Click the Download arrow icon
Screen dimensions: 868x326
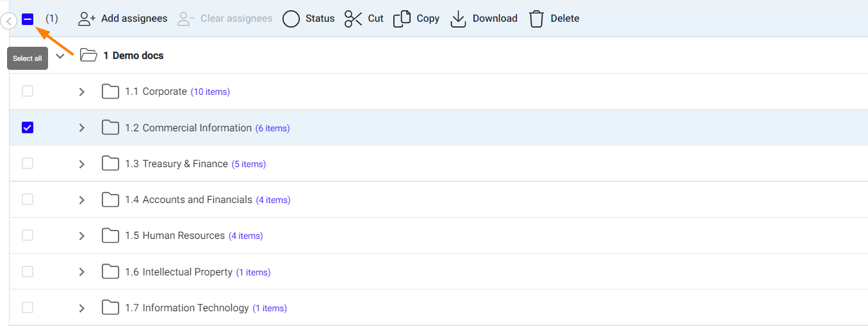coord(458,19)
